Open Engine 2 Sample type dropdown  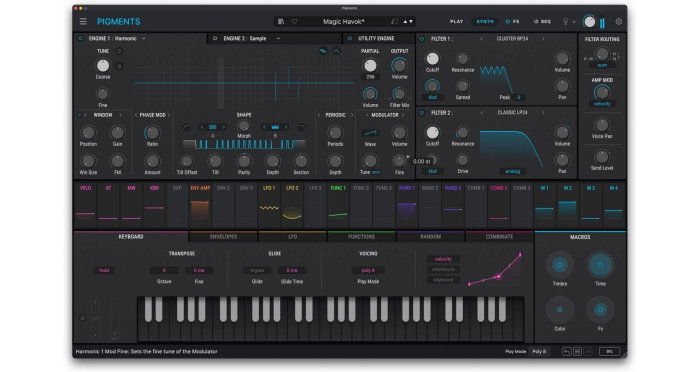point(278,38)
